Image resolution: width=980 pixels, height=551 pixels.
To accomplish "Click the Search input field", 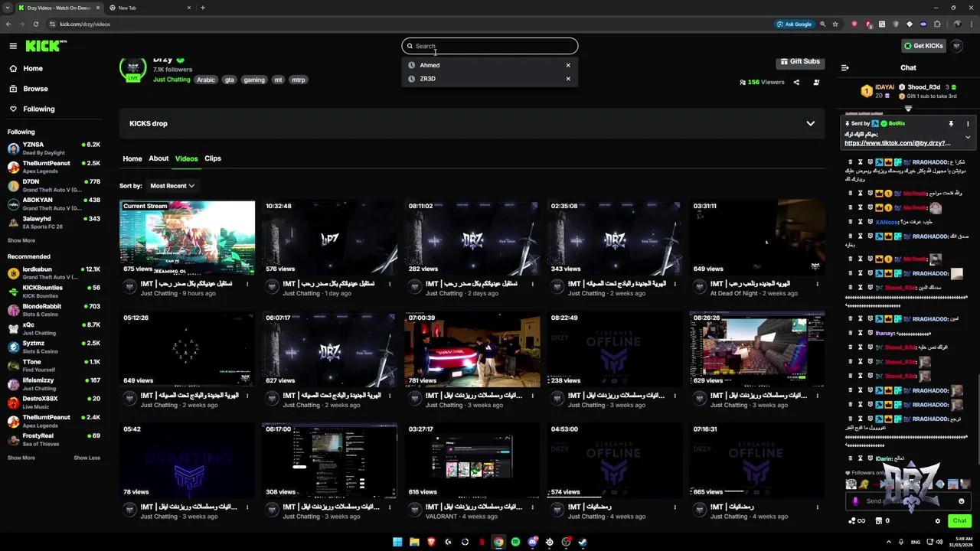I will coord(490,46).
